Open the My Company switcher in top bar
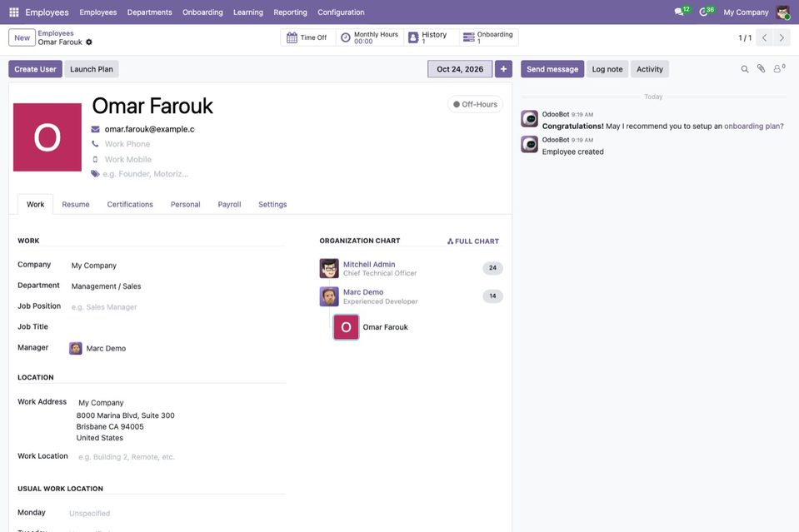 pyautogui.click(x=746, y=12)
